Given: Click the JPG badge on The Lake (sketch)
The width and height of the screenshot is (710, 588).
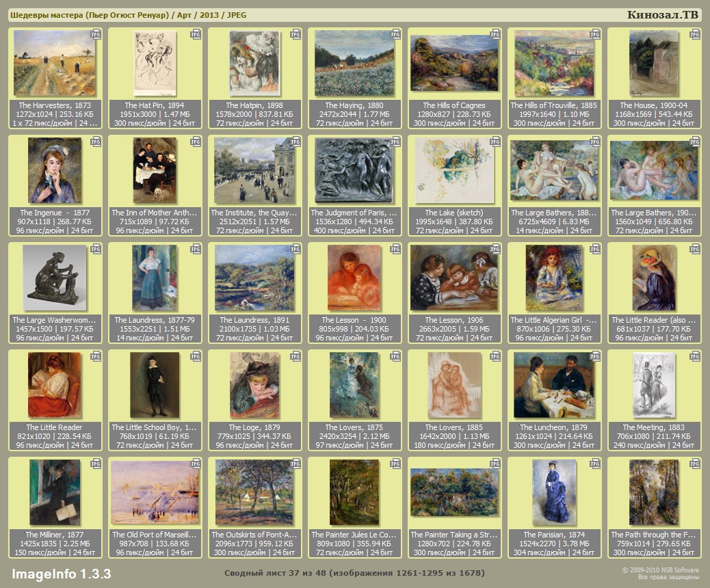Looking at the screenshot, I should point(495,142).
